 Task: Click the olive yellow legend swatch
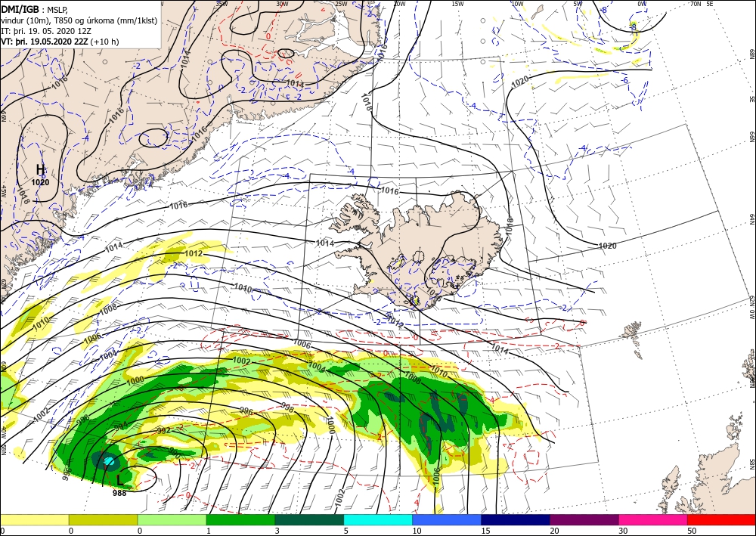tap(103, 519)
